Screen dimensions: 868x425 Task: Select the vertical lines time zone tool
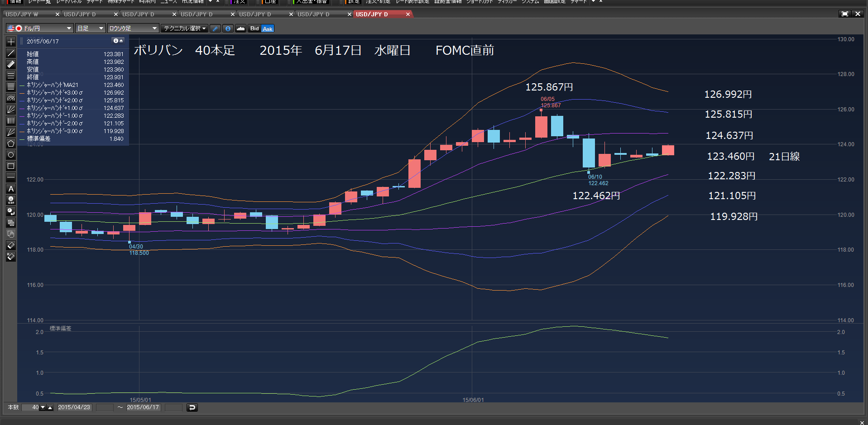11,121
